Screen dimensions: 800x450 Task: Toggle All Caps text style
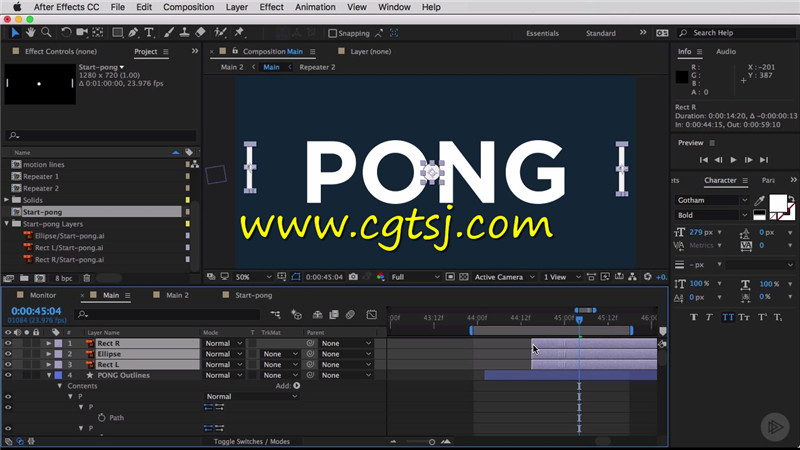728,317
